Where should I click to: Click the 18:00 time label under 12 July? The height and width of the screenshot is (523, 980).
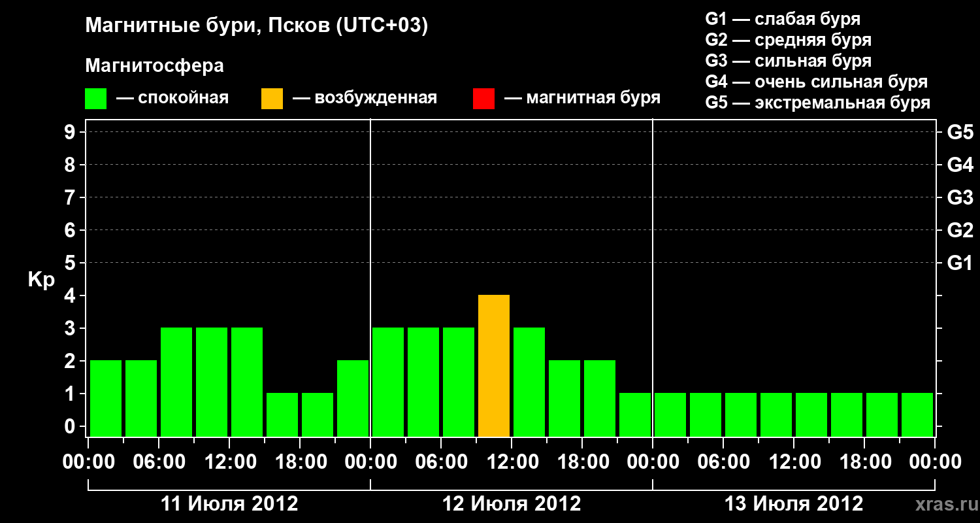pos(582,462)
